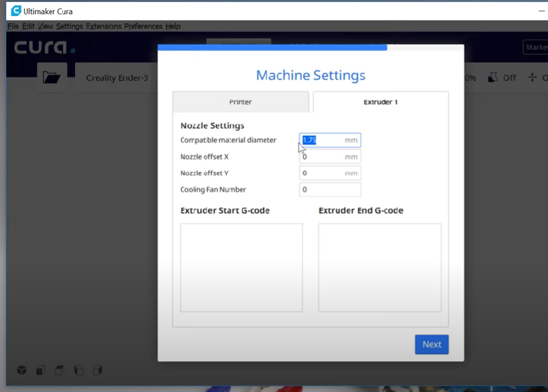Click the left side view cube icon
Image resolution: width=548 pixels, height=392 pixels.
(78, 370)
